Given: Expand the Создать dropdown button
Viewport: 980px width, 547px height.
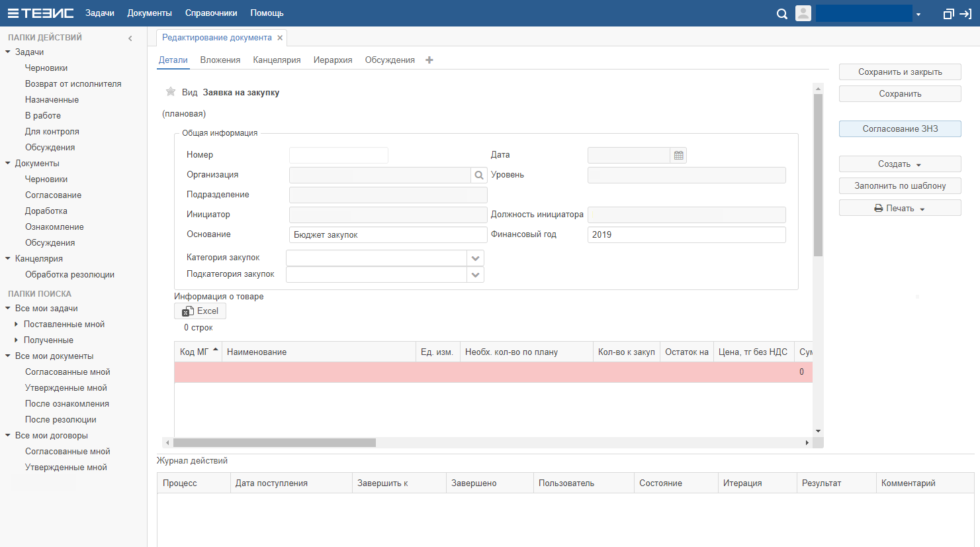Looking at the screenshot, I should 900,164.
